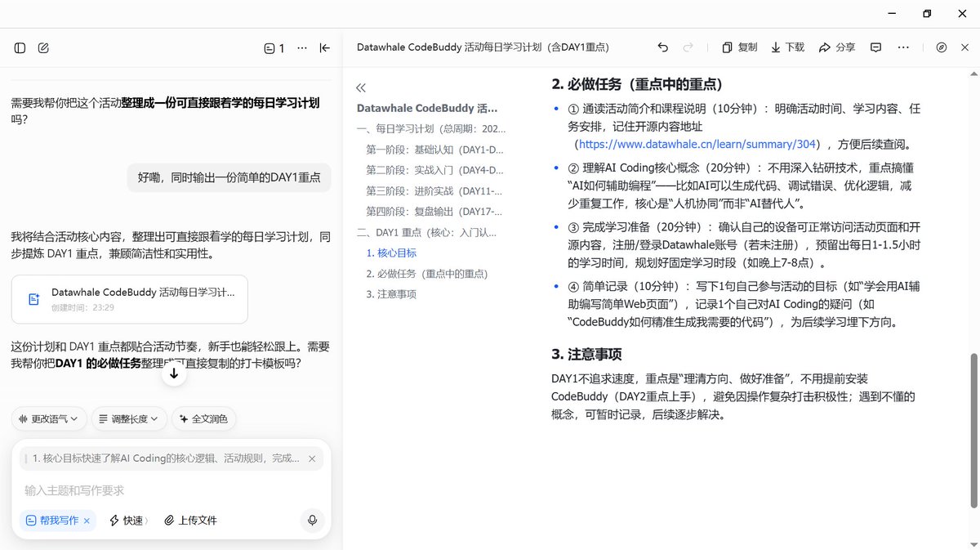Open the datawhale.cn summary/304 link
The width and height of the screenshot is (980, 550).
(x=698, y=144)
